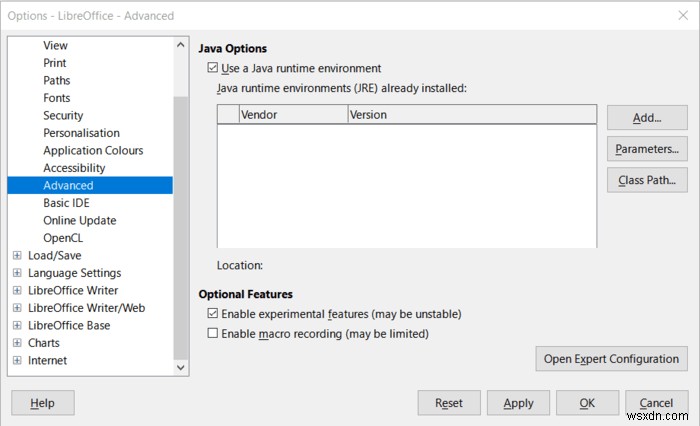The height and width of the screenshot is (426, 700).
Task: Sort JRE list by Version column header
Action: [472, 115]
